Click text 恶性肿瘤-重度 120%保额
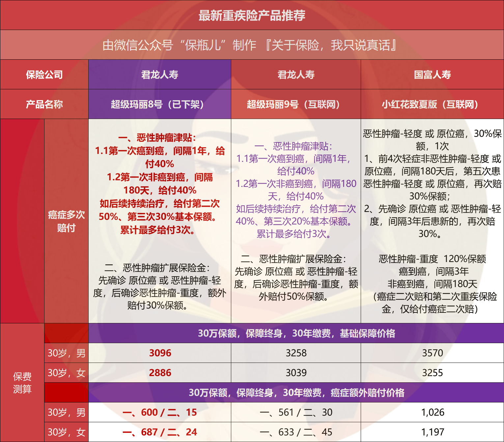Screen dimensions: 504x442 coord(433,259)
